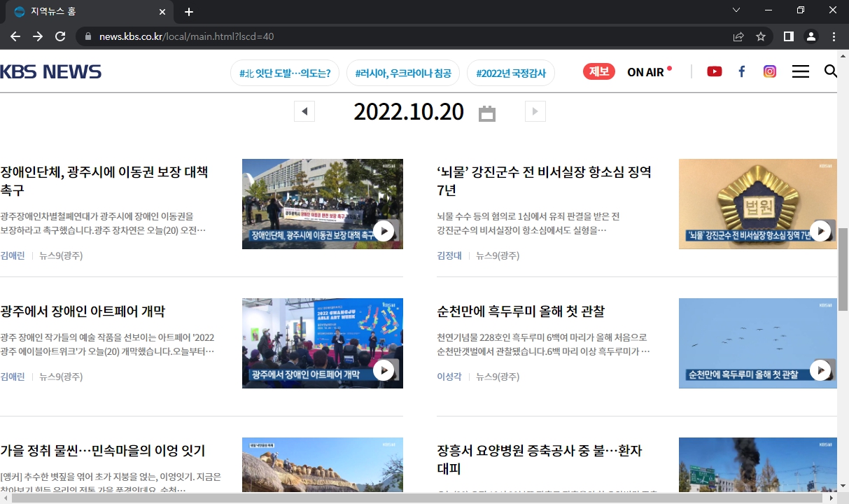
Task: Click 뉴스9(광주) under 장애인단체 article
Action: click(61, 255)
